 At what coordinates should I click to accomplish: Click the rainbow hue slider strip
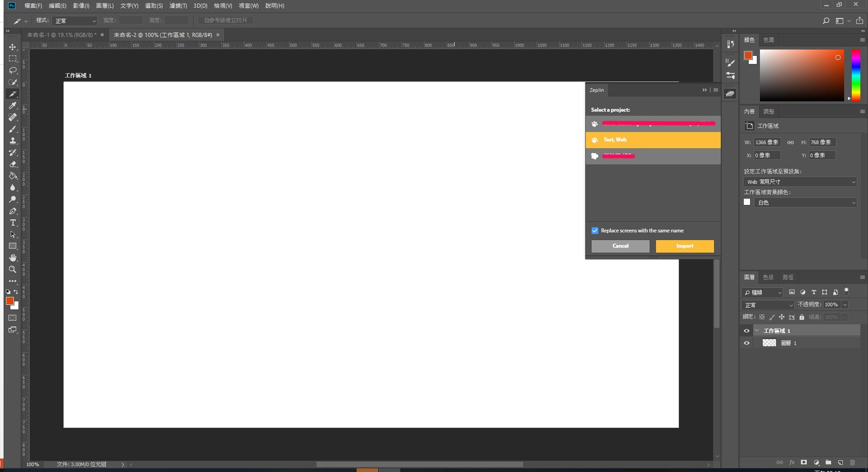coord(856,75)
